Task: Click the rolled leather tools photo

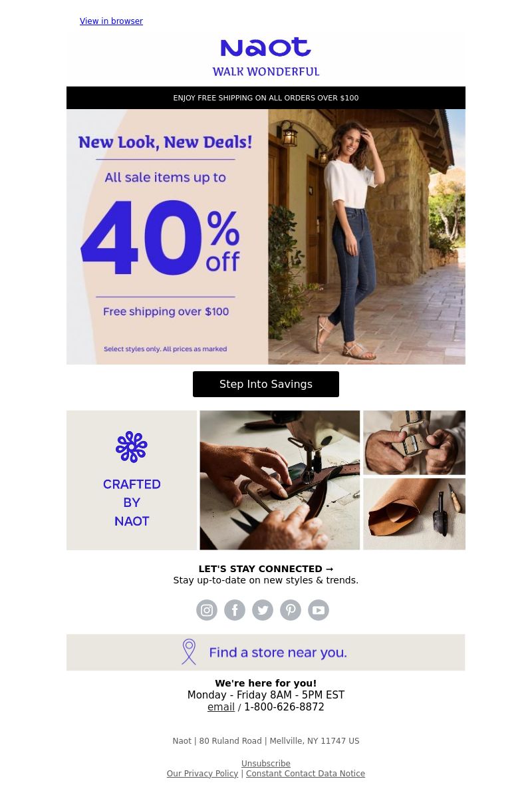Action: 414,514
